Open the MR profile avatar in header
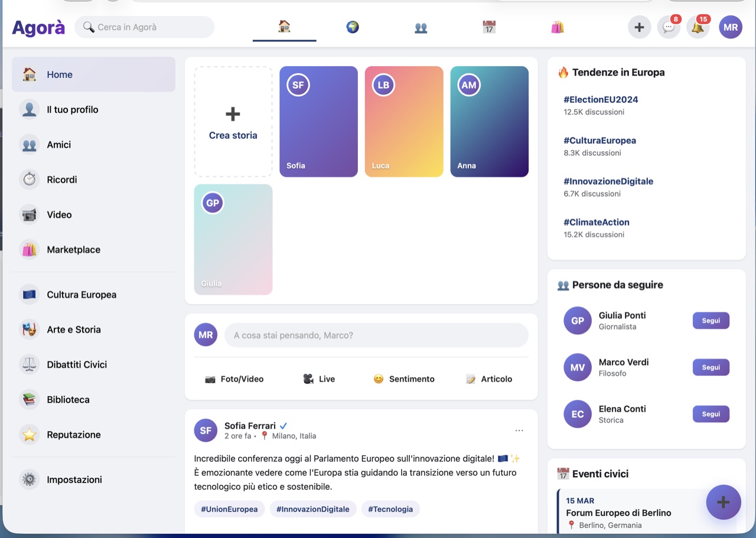The height and width of the screenshot is (538, 756). pyautogui.click(x=731, y=27)
